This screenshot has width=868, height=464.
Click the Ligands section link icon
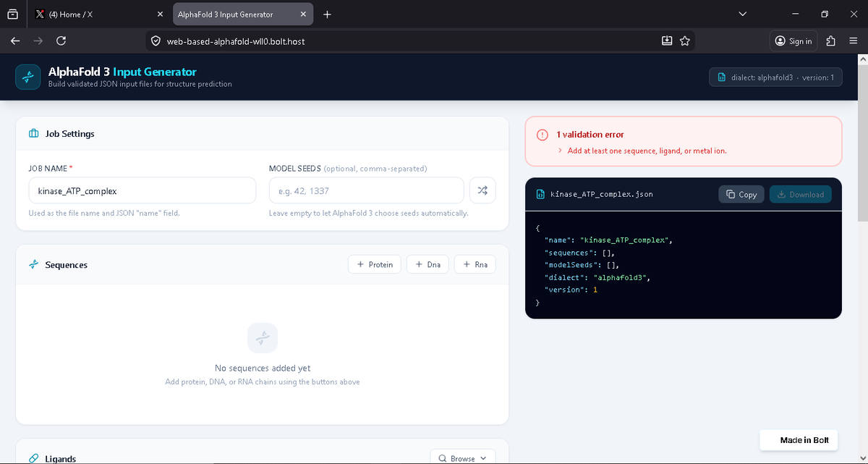[33, 459]
